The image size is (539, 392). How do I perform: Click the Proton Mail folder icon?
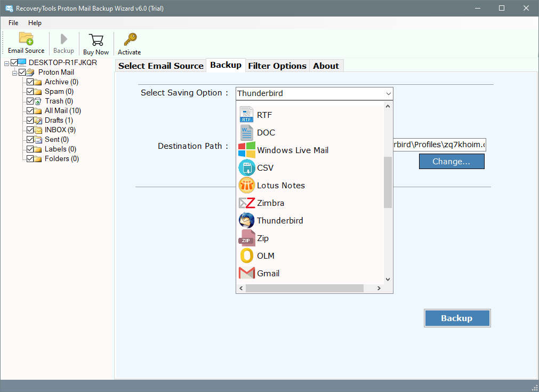pos(30,72)
